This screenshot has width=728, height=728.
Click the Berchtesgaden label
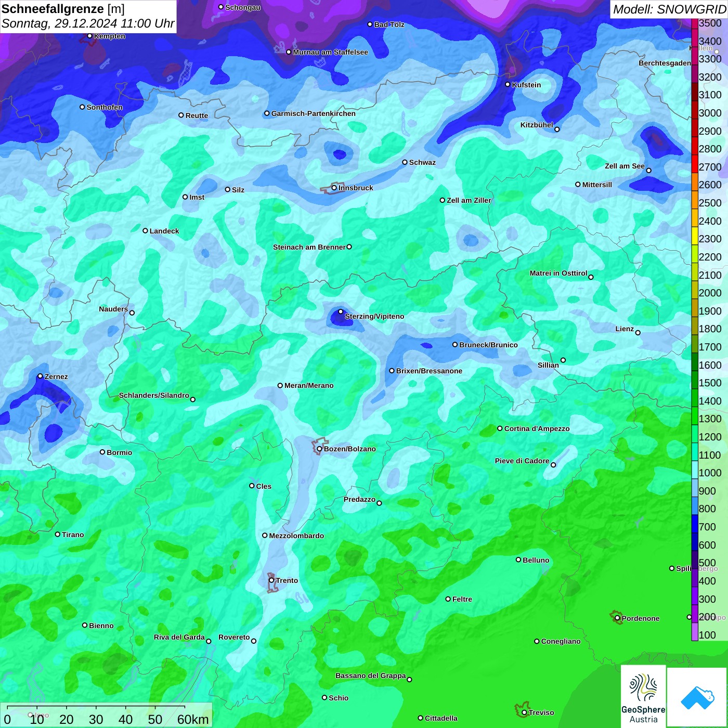(665, 63)
